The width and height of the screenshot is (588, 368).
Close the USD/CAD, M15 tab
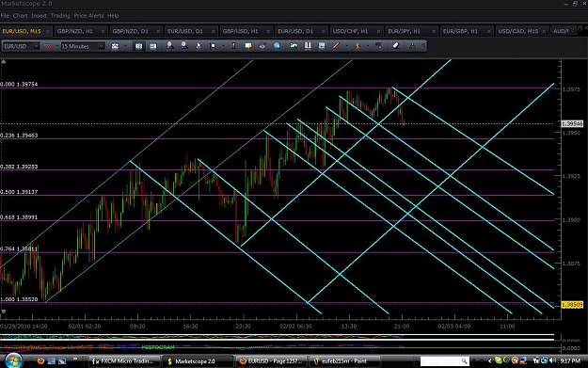(544, 31)
